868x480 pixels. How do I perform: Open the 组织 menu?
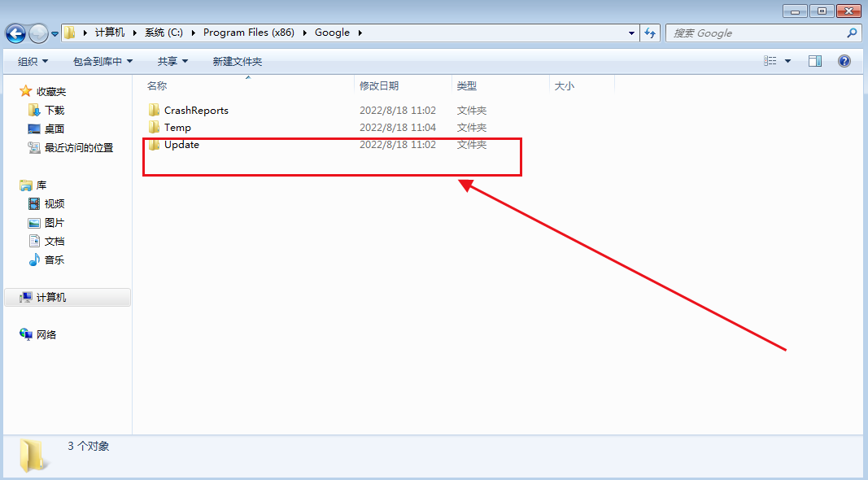pos(33,62)
